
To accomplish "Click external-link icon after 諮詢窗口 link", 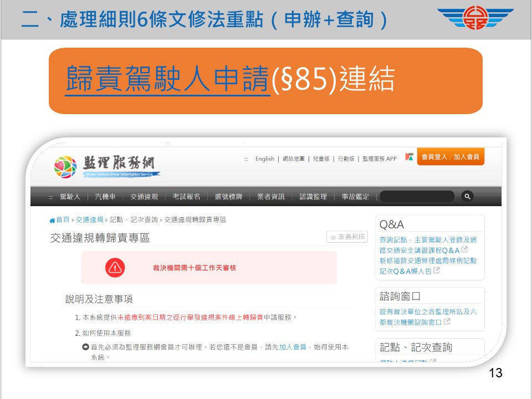I will [x=447, y=322].
